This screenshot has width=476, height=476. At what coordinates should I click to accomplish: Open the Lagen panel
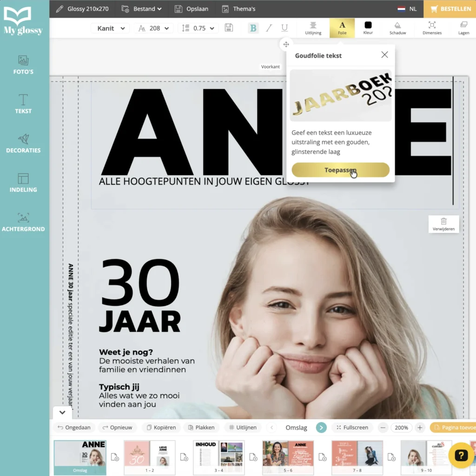click(463, 28)
